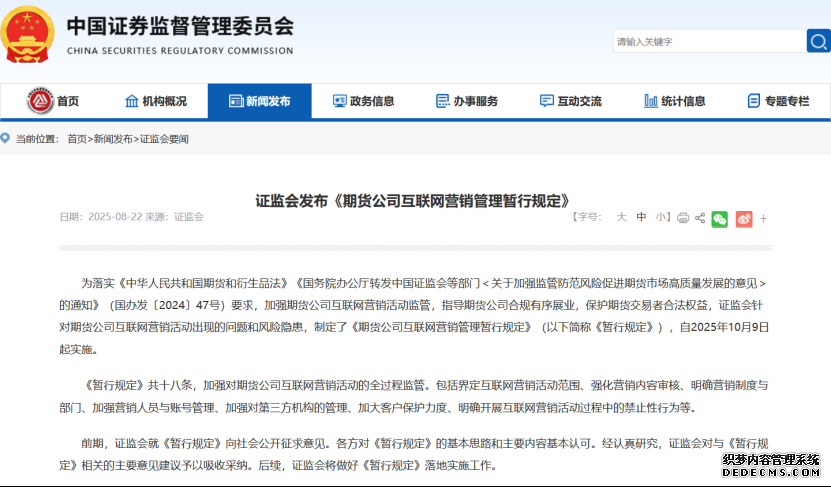Go to 证监会要闻 in the breadcrumb
The image size is (831, 487).
click(x=164, y=139)
